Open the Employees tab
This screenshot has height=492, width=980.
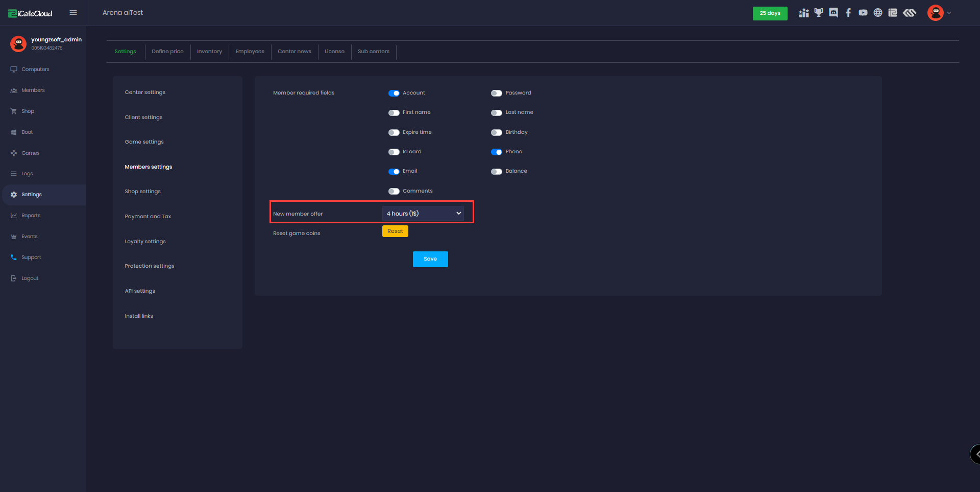[x=250, y=52]
